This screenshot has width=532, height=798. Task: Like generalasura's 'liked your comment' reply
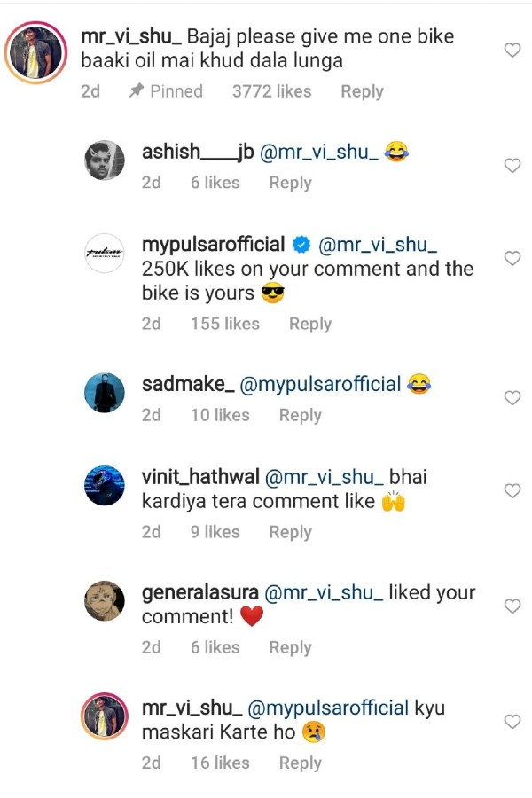pyautogui.click(x=512, y=606)
